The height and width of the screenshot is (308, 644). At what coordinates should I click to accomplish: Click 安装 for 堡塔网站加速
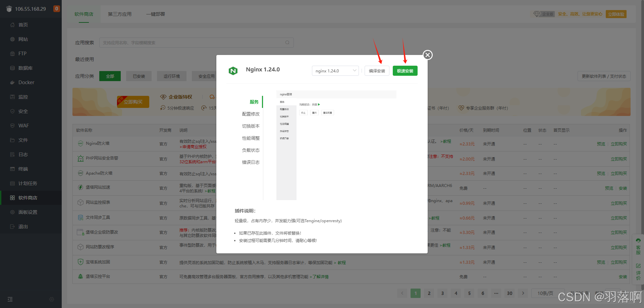(x=623, y=188)
